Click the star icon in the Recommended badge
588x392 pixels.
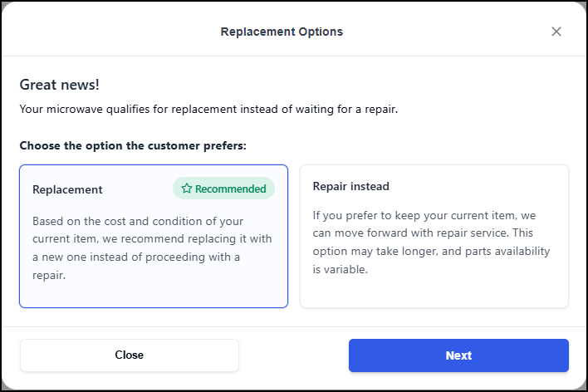(x=187, y=189)
